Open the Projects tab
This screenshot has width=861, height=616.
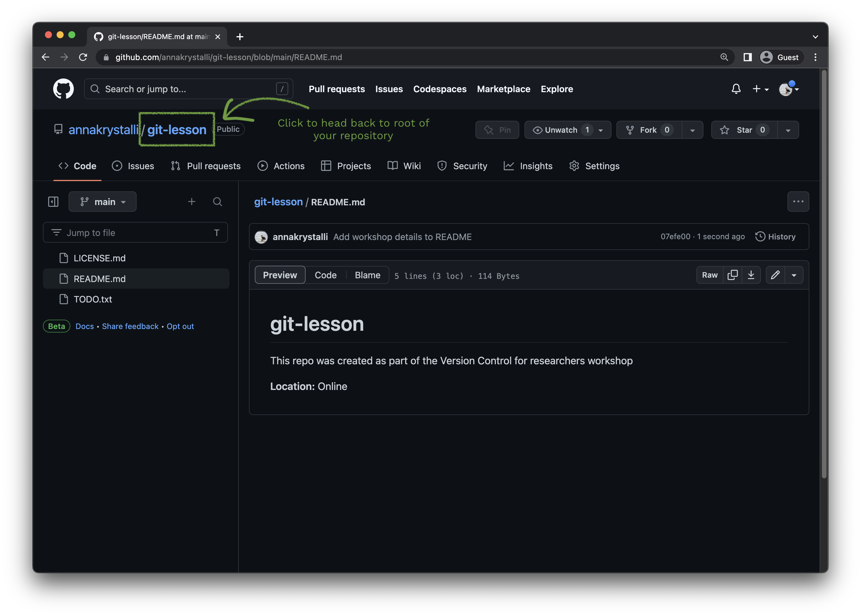pyautogui.click(x=346, y=166)
